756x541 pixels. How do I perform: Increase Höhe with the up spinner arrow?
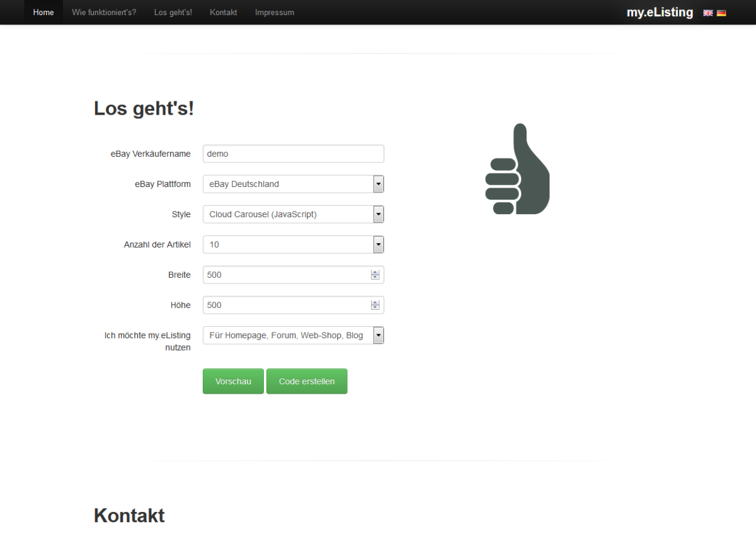tap(375, 302)
